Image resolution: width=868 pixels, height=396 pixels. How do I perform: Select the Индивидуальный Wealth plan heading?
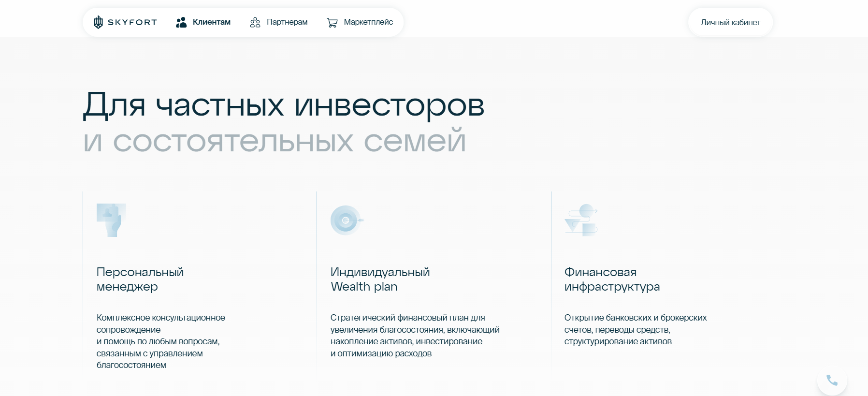pos(380,279)
